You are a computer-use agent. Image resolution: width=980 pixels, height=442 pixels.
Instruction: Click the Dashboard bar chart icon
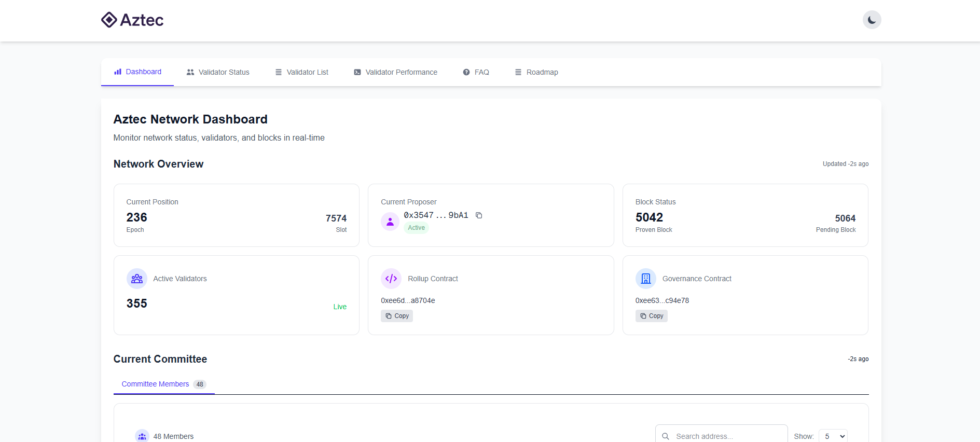point(118,72)
